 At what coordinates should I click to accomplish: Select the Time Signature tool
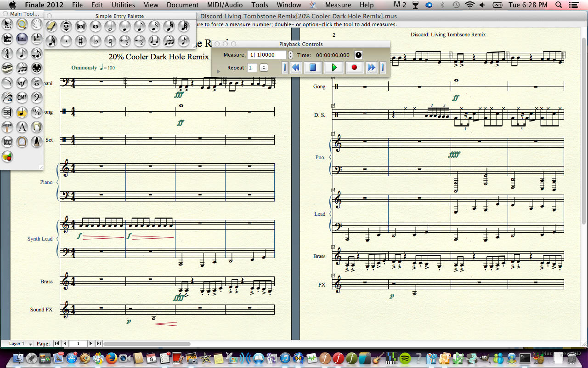point(7,54)
